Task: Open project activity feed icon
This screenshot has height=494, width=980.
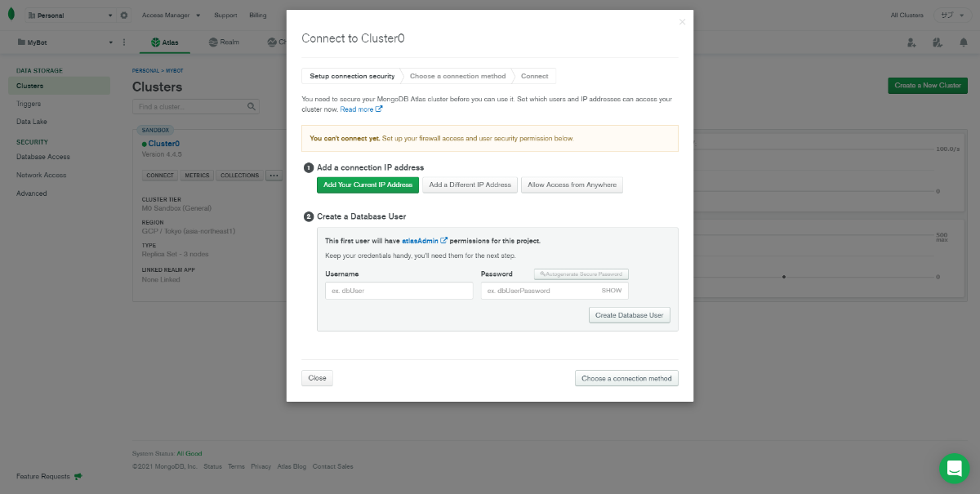Action: 937,42
